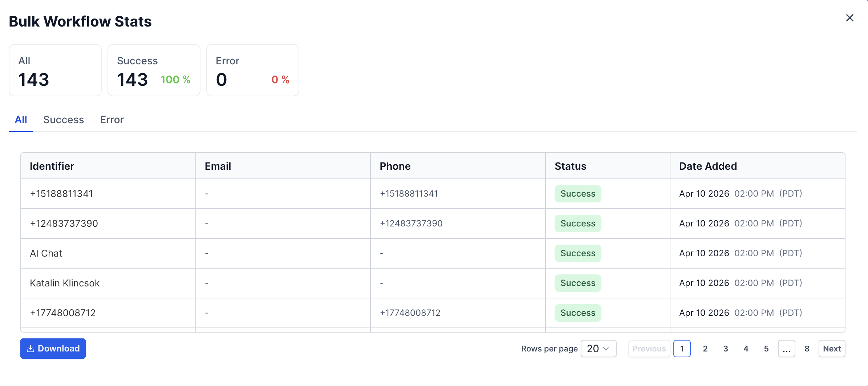Click the Download button
Image resolution: width=868 pixels, height=386 pixels.
pos(53,349)
